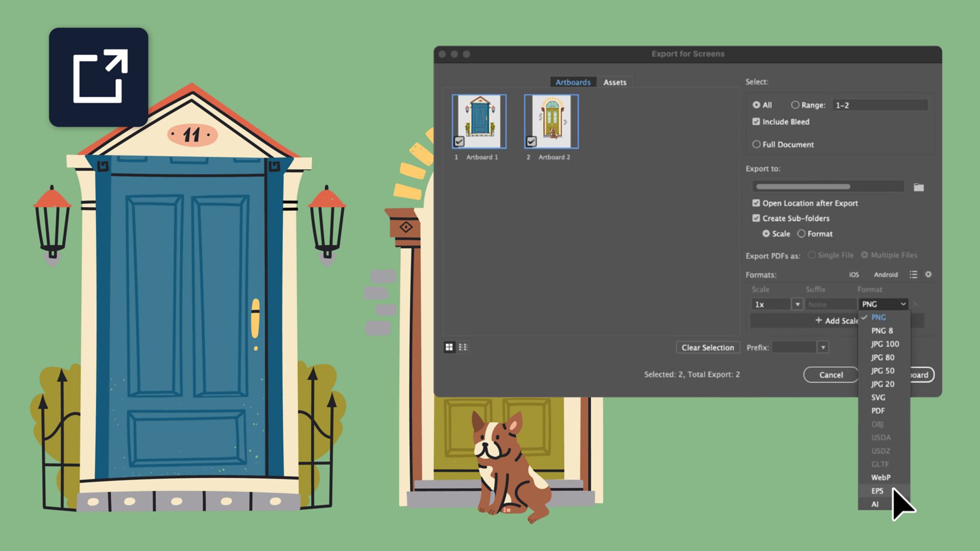Image resolution: width=980 pixels, height=551 pixels.
Task: Switch to the Assets tab
Action: tap(614, 82)
